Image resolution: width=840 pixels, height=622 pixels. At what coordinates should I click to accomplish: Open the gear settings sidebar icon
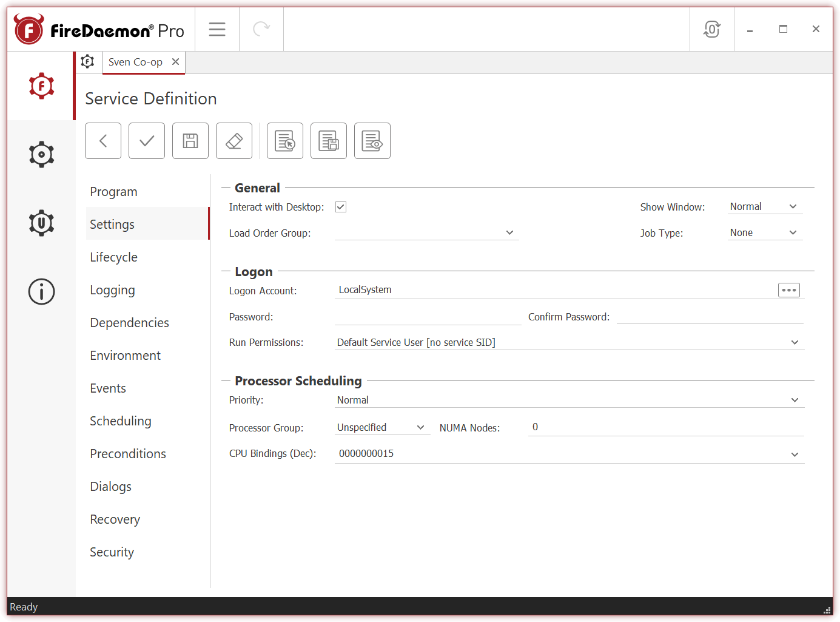[x=41, y=155]
